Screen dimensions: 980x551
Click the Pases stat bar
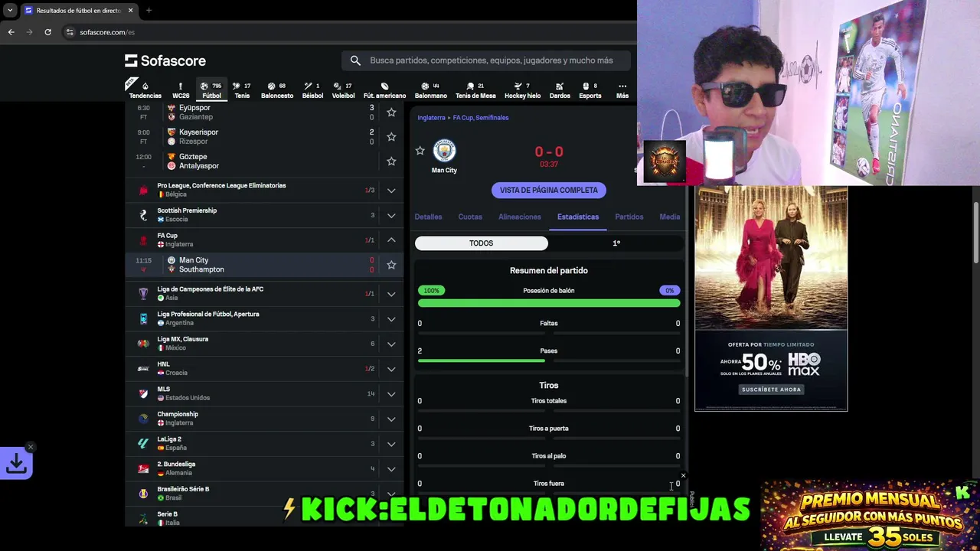(x=549, y=360)
